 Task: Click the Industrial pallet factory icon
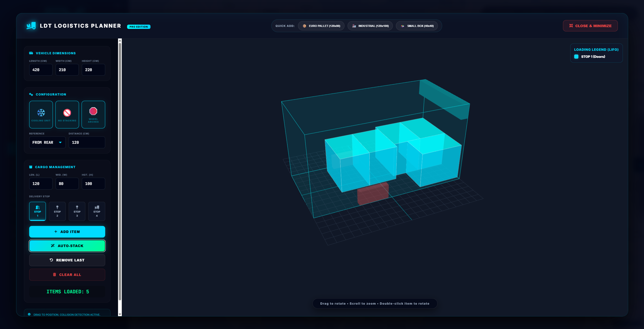(x=354, y=26)
